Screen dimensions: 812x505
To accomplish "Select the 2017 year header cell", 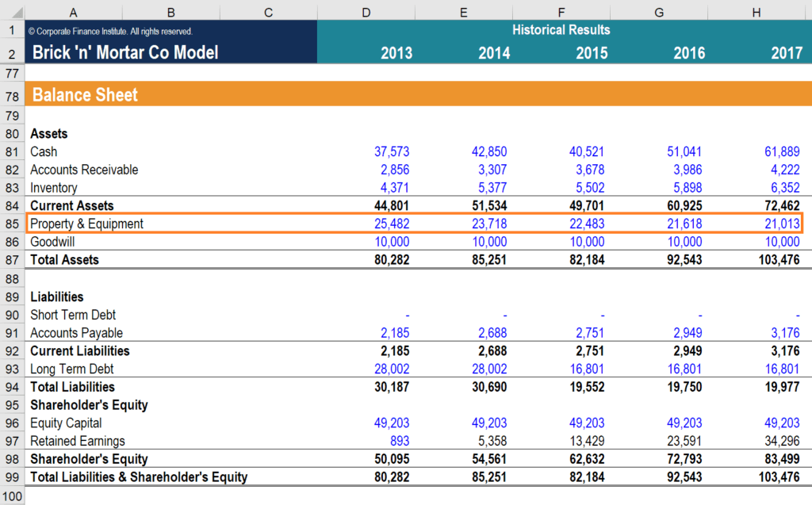I will click(787, 52).
